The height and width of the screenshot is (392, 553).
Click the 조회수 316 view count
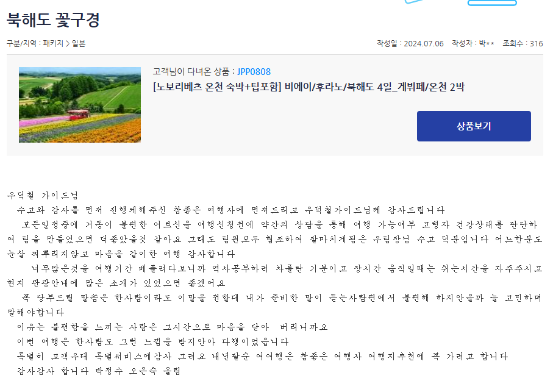point(523,43)
